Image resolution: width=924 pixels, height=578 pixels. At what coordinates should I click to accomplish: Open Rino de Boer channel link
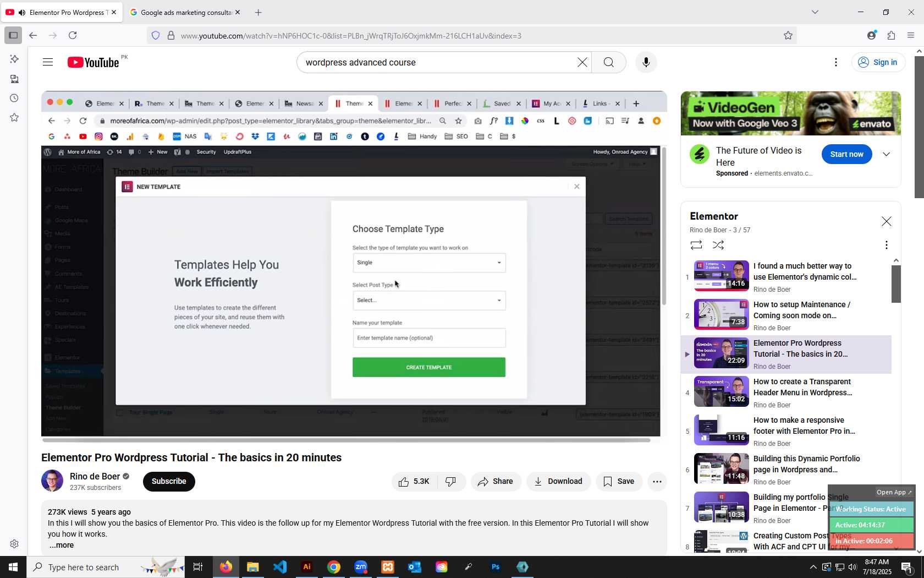(95, 477)
